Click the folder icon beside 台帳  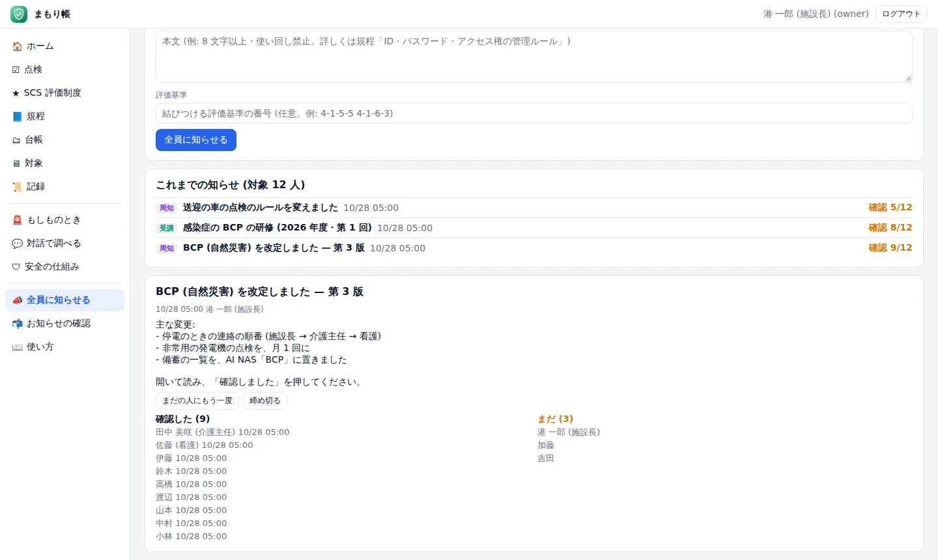point(16,140)
